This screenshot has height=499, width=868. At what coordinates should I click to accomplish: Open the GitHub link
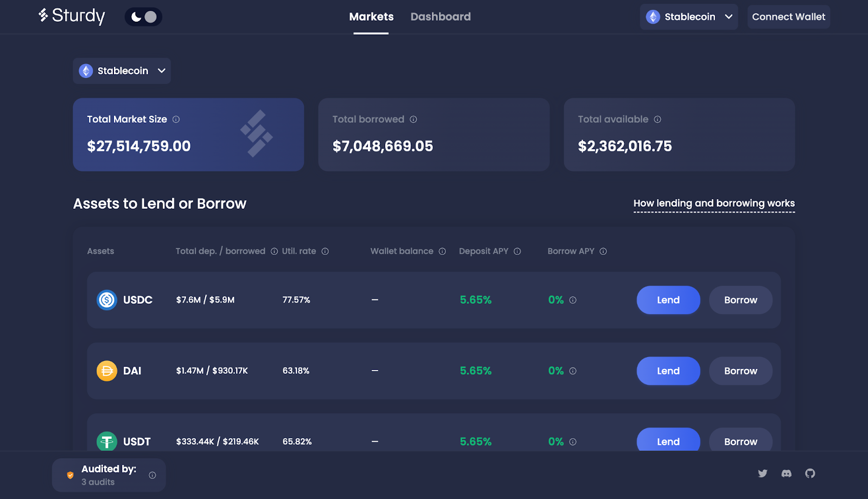click(810, 474)
